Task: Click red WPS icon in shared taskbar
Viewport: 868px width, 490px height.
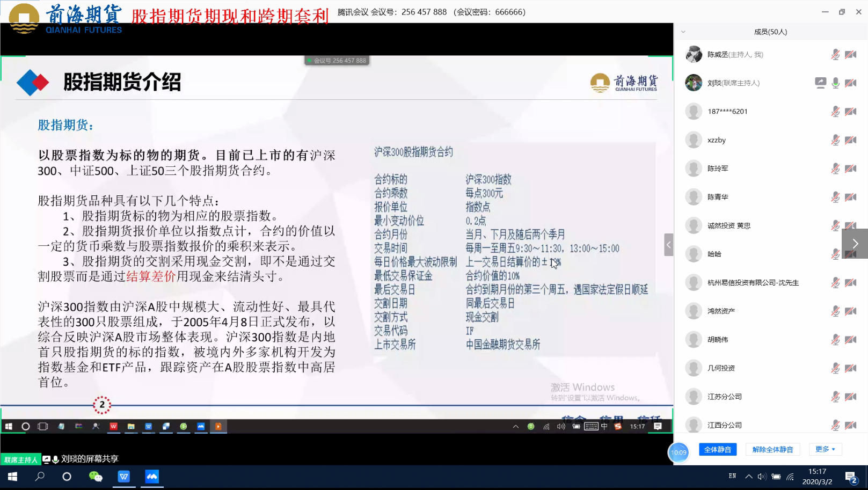Action: coord(114,427)
